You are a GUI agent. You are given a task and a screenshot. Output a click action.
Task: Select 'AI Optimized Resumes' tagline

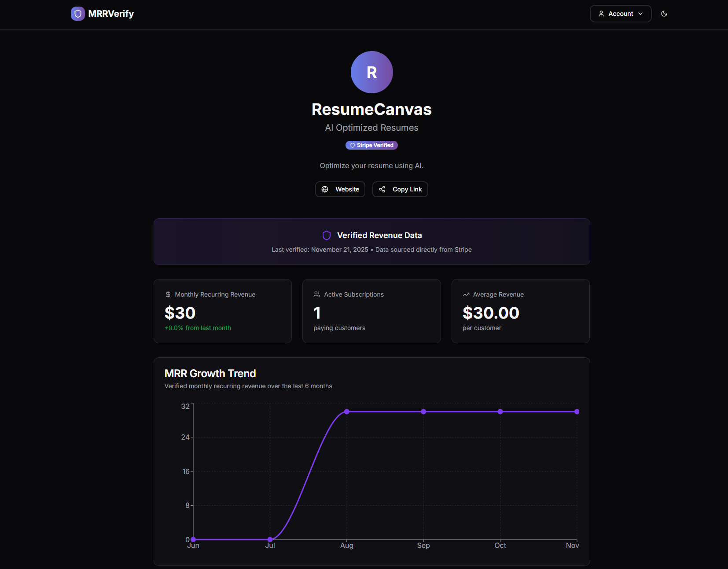[372, 128]
